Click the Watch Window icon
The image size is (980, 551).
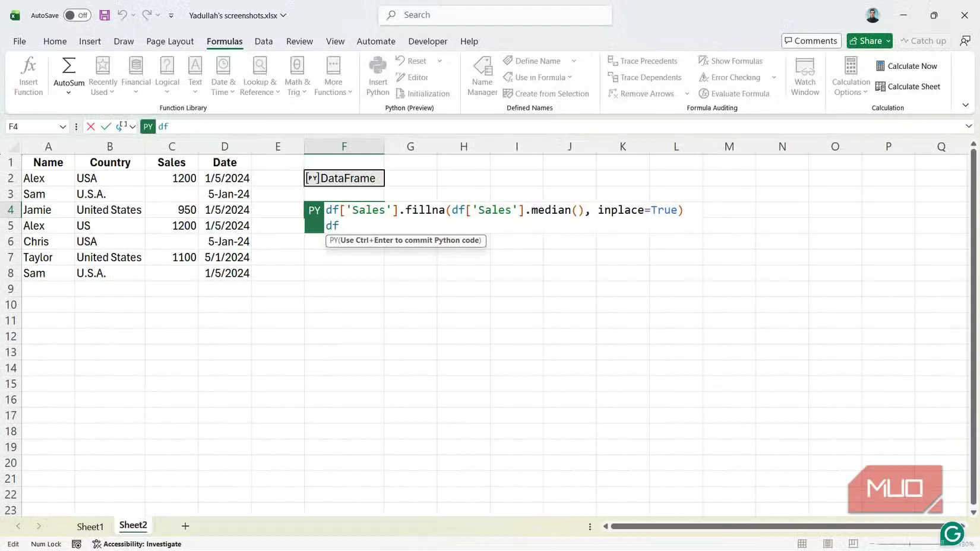pyautogui.click(x=805, y=75)
